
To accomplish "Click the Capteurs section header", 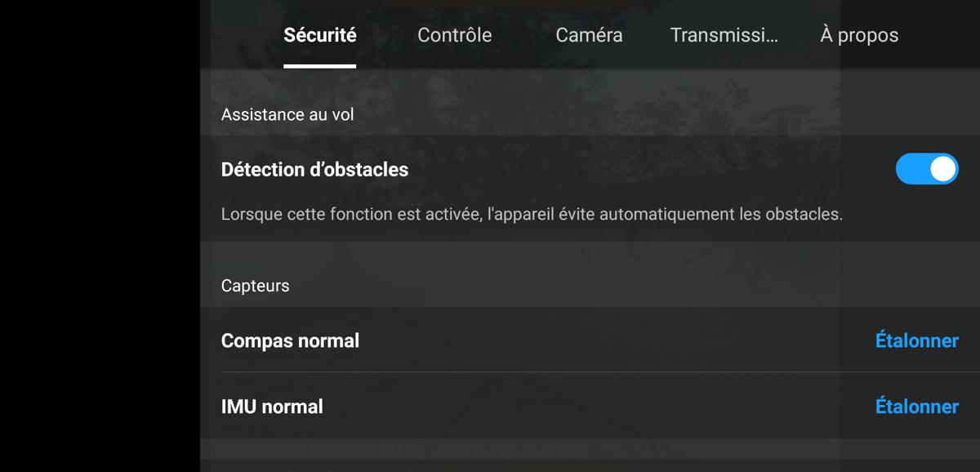I will click(x=255, y=286).
